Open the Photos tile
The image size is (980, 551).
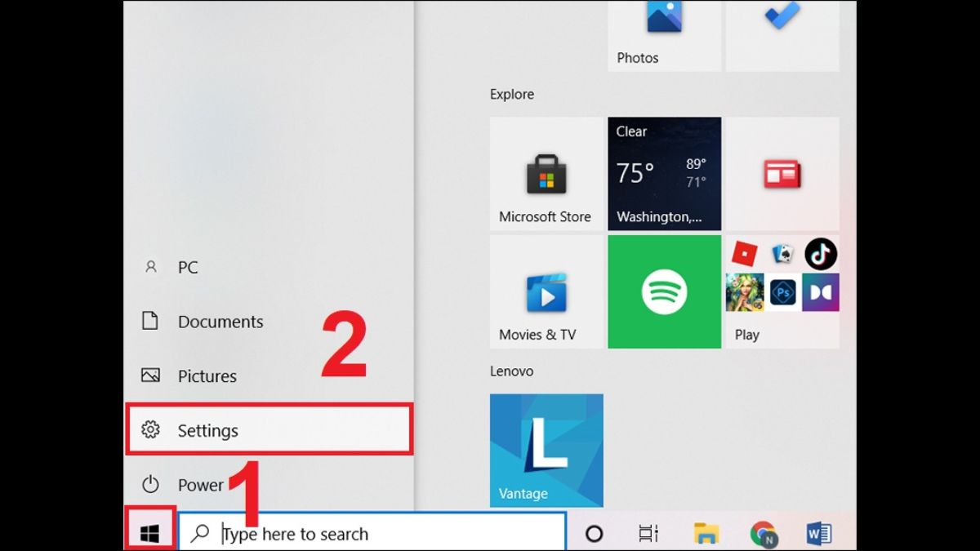(x=664, y=36)
